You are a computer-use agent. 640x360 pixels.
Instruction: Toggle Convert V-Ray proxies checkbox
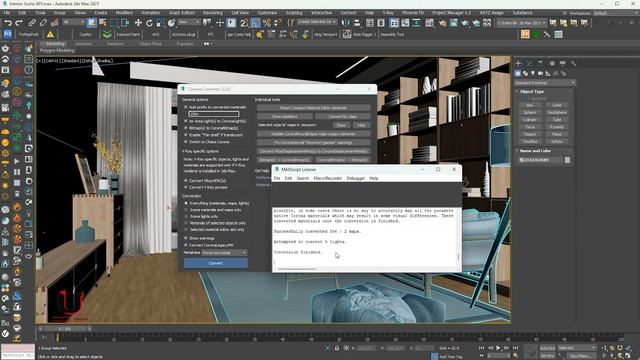186,187
